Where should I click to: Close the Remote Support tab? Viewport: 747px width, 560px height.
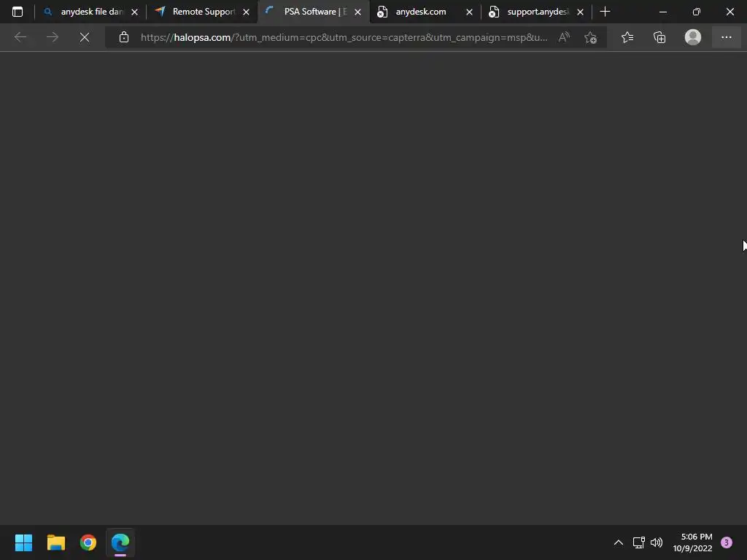pyautogui.click(x=246, y=12)
